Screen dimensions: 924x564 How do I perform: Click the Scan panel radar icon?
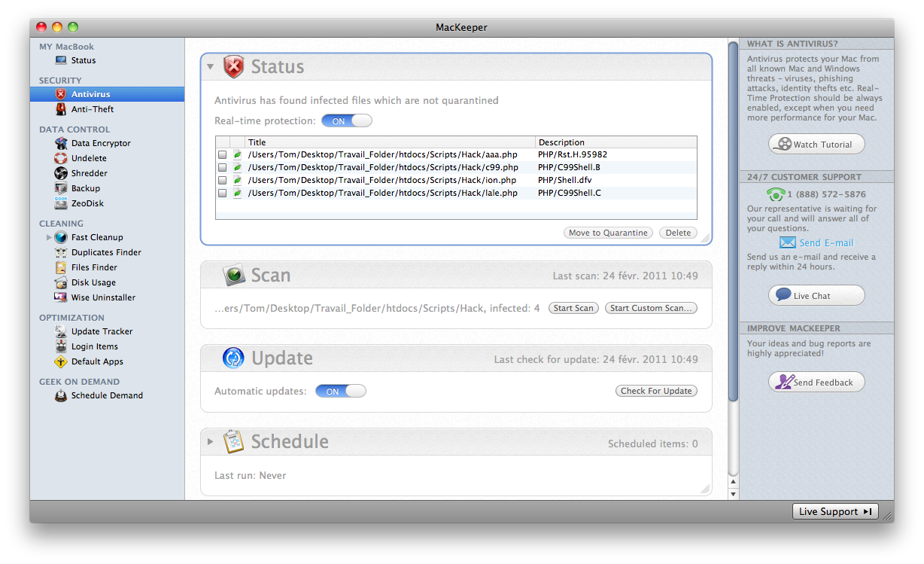coord(235,276)
